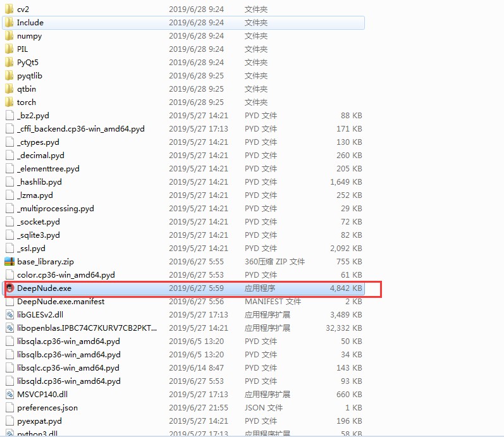
Task: Click the pyexpat.pyd file name
Action: [39, 421]
